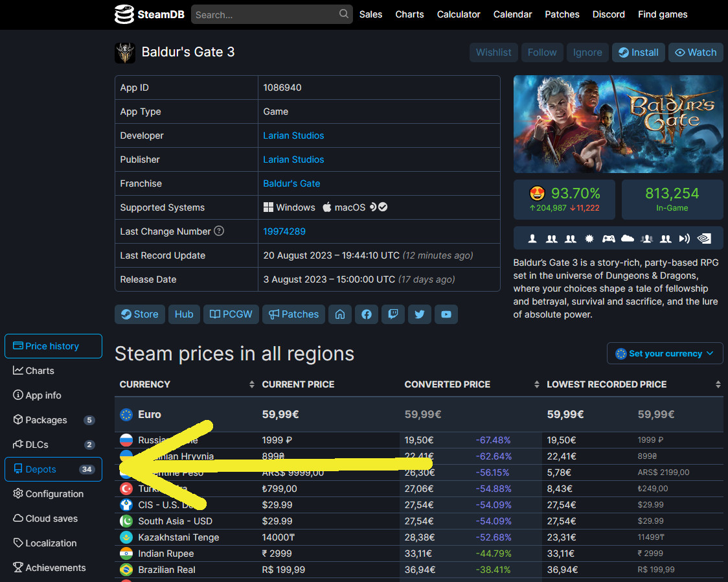Open the SteamDB home logo

[150, 14]
